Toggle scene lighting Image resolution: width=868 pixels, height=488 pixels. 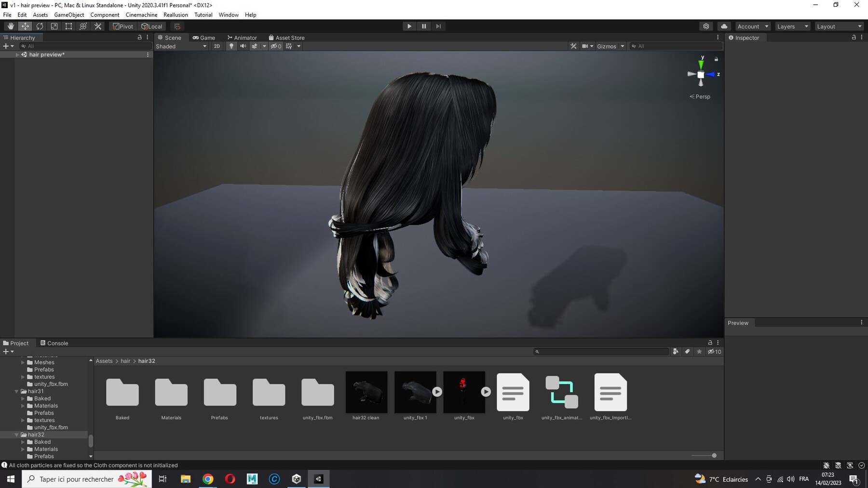tap(231, 46)
